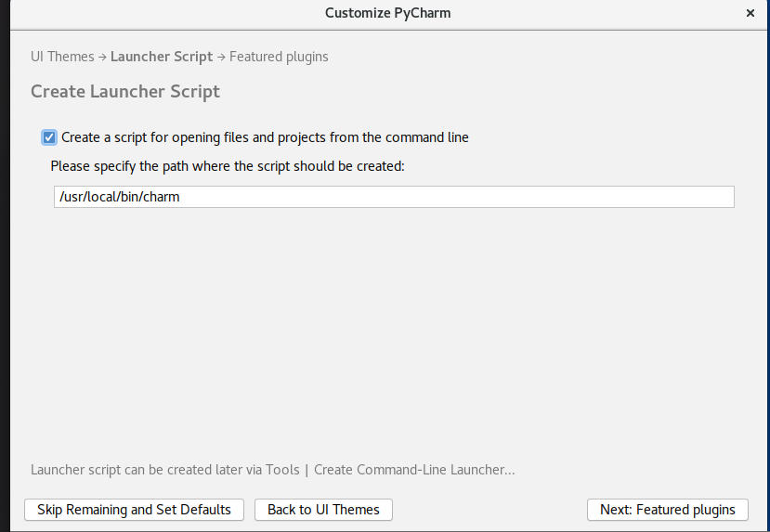Click the "Create a script for opening files" label

(265, 137)
